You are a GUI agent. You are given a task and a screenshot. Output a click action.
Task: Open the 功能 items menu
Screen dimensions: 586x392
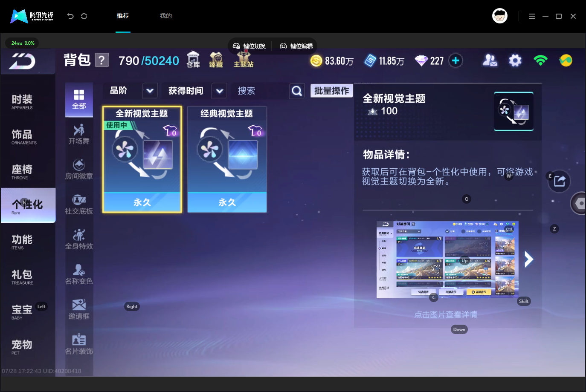click(x=28, y=242)
